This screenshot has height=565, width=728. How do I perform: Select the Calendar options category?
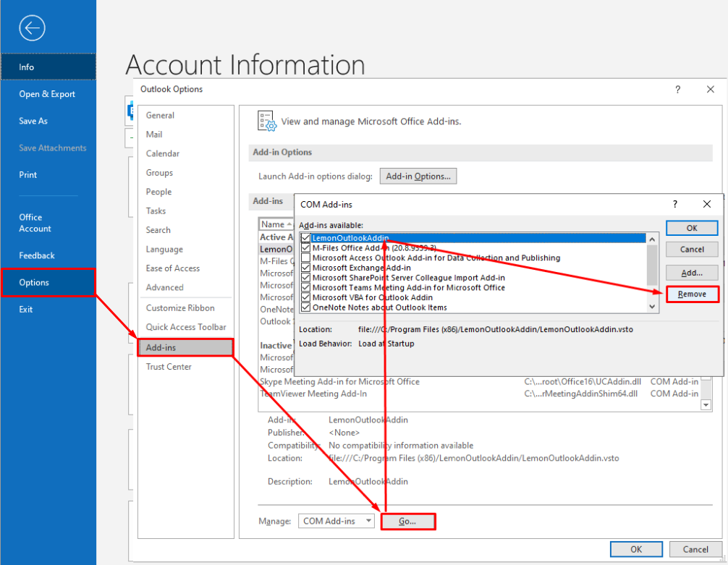186,153
